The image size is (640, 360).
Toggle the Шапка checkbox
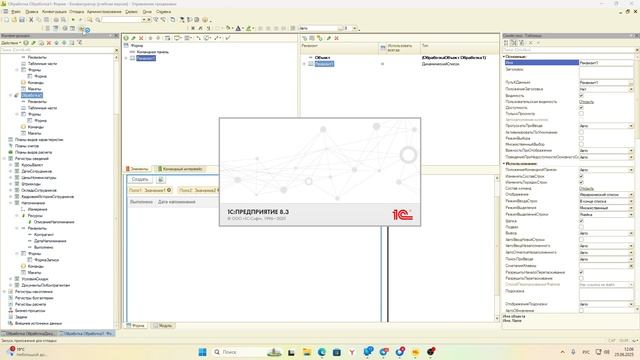(581, 220)
